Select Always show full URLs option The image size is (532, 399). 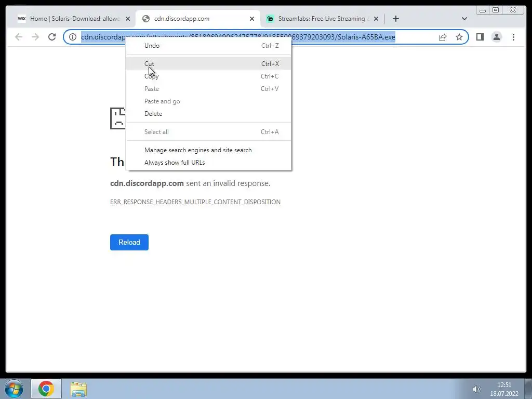pyautogui.click(x=208, y=163)
